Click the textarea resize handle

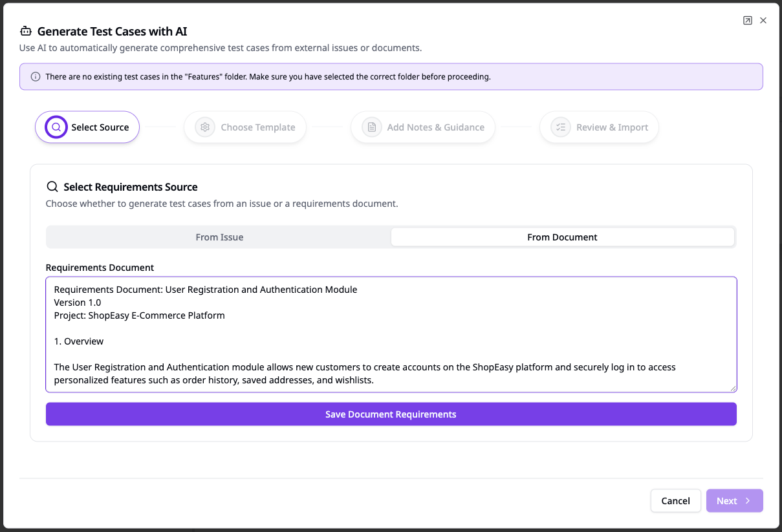[733, 387]
